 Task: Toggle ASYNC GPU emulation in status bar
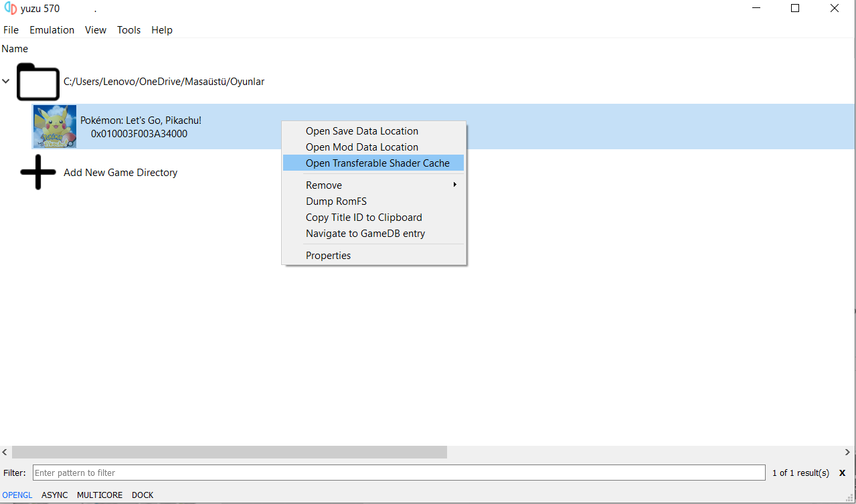(x=55, y=495)
